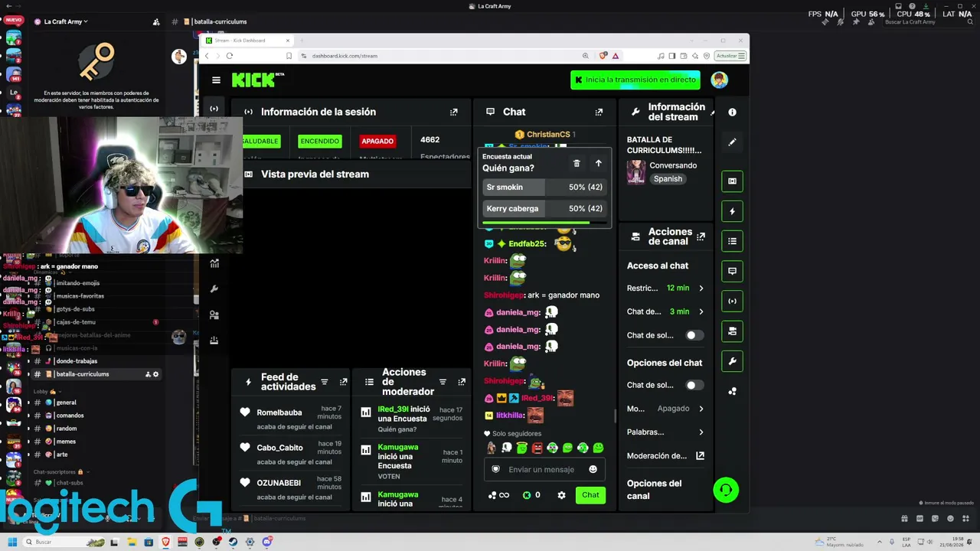980x551 pixels.
Task: Click the green headset support button
Action: 726,490
